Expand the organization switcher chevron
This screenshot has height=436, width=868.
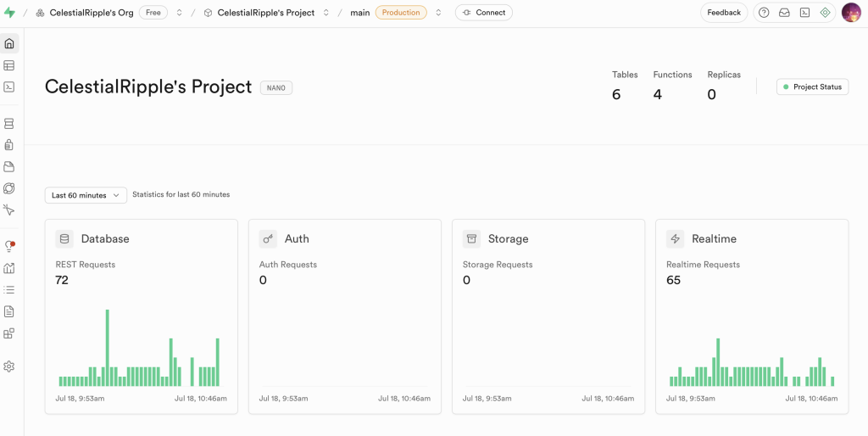[x=180, y=13]
